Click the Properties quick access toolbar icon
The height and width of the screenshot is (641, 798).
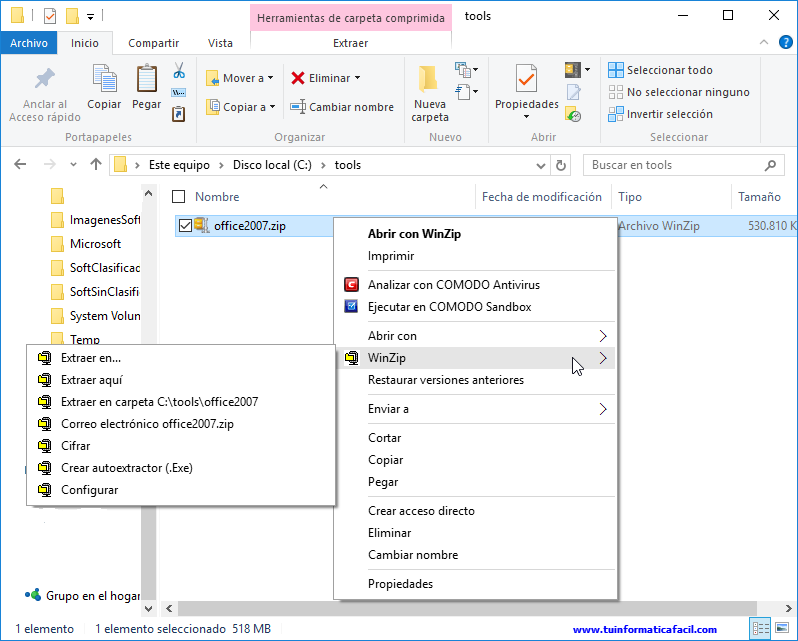pos(50,16)
